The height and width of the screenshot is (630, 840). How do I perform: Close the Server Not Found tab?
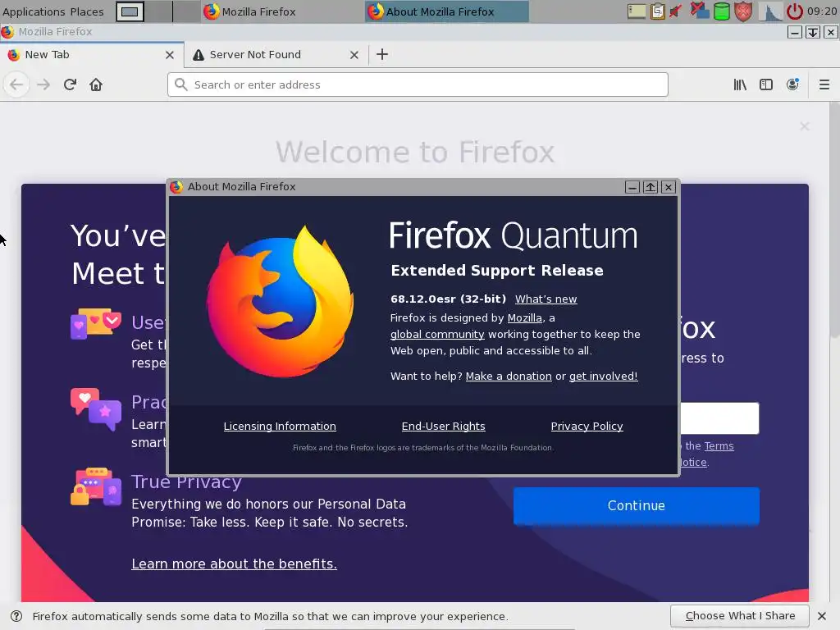point(354,55)
